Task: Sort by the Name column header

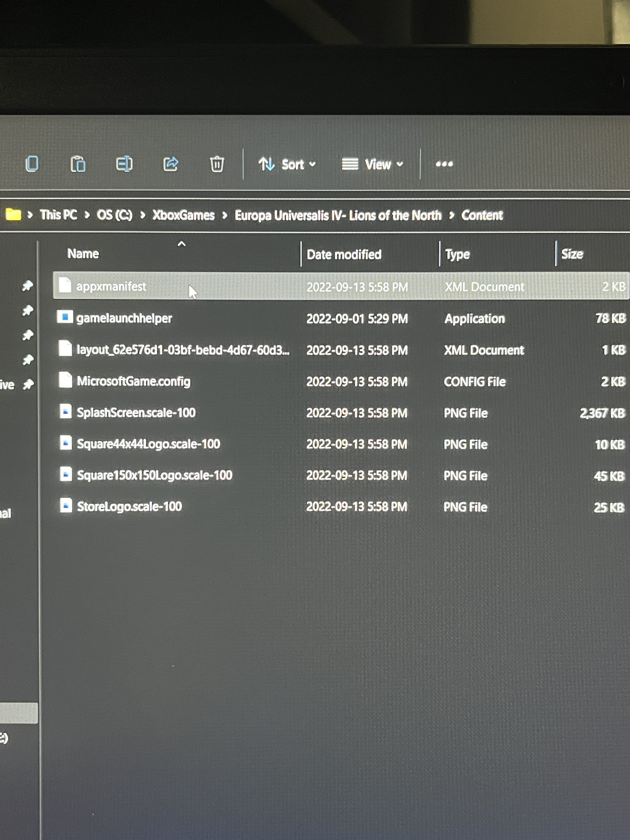Action: point(83,254)
